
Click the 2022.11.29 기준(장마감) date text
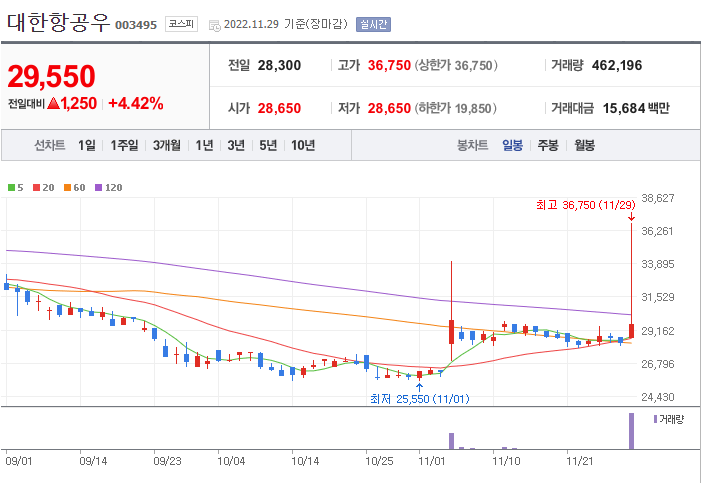286,24
